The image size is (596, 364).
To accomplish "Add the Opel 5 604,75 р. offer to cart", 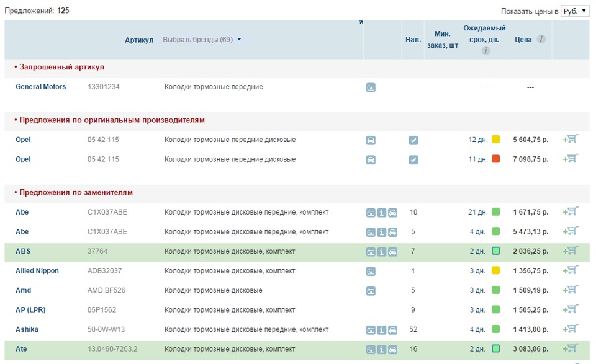I will coord(571,140).
